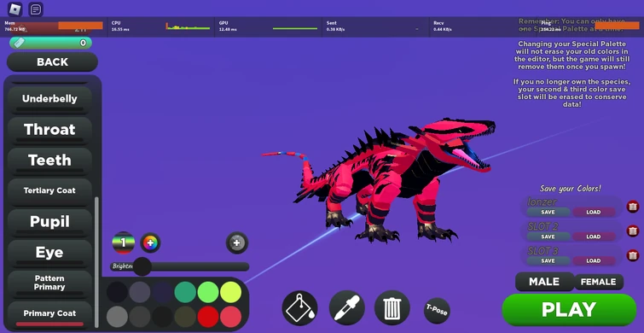Open the Roblox chat icon
The width and height of the screenshot is (644, 333).
36,9
